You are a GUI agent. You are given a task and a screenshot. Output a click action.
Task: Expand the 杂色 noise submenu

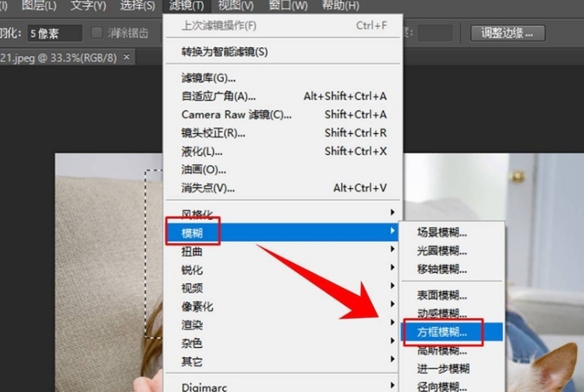[x=283, y=343]
